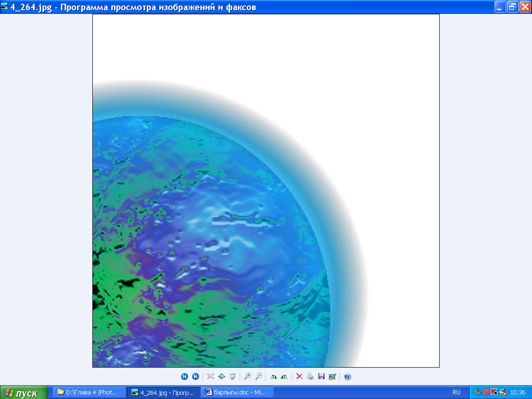The height and width of the screenshot is (399, 532).
Task: Go to the previous image
Action: (184, 376)
